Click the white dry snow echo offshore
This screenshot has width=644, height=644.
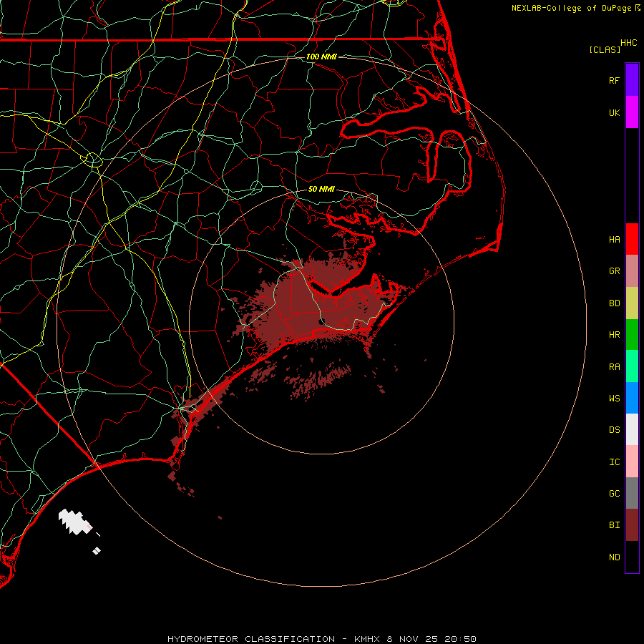75,522
